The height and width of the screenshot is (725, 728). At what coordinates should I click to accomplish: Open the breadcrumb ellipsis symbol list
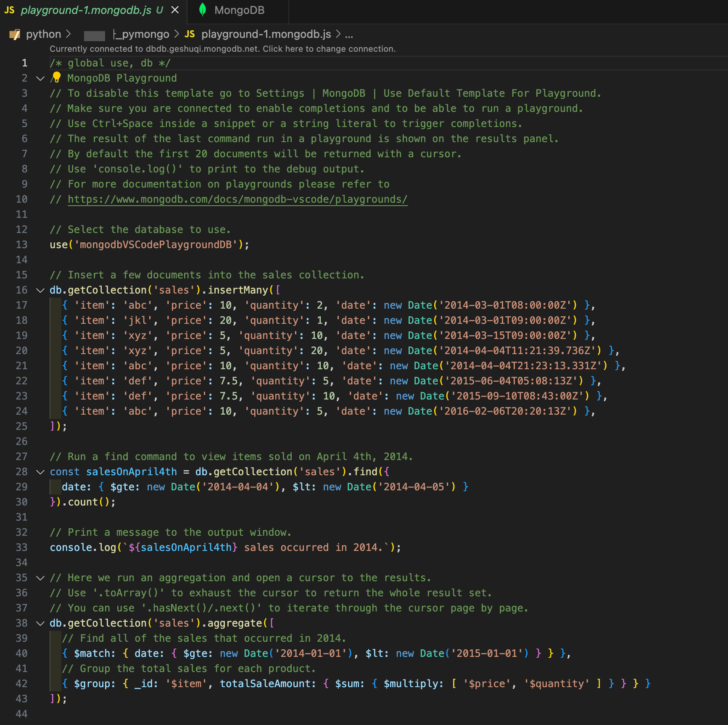pos(349,34)
